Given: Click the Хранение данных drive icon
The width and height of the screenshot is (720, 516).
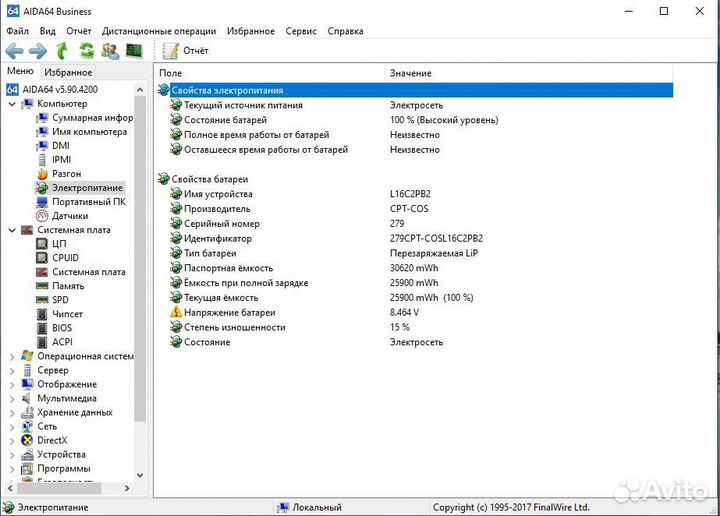Looking at the screenshot, I should click(x=27, y=413).
